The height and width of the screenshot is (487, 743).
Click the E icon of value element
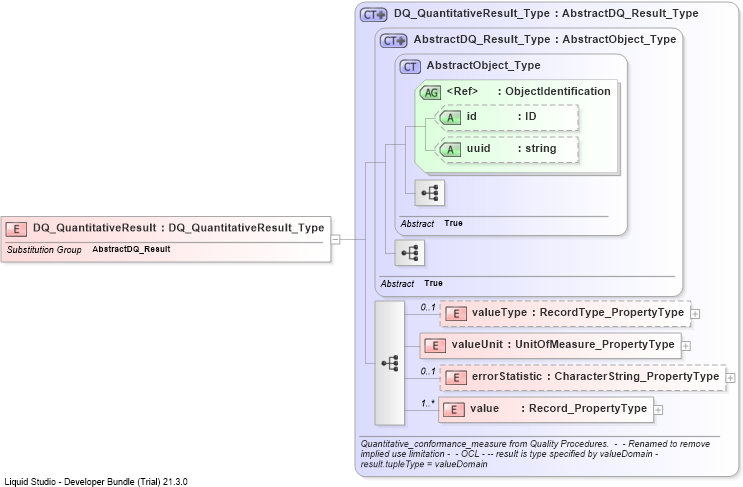pos(454,410)
